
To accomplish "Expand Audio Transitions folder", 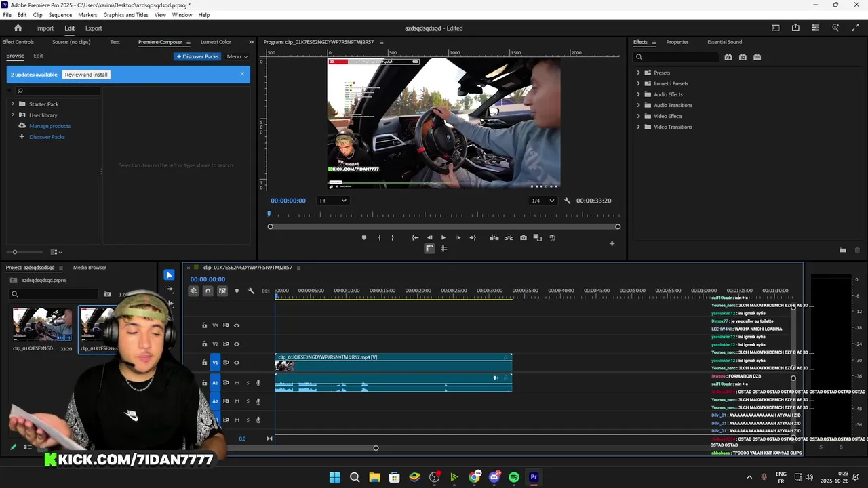I will 638,105.
